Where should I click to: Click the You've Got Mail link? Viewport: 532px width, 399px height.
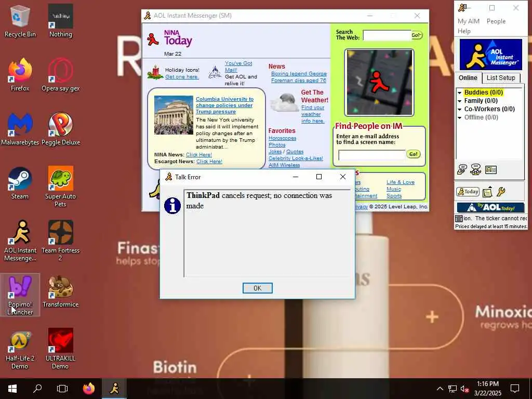tap(238, 66)
